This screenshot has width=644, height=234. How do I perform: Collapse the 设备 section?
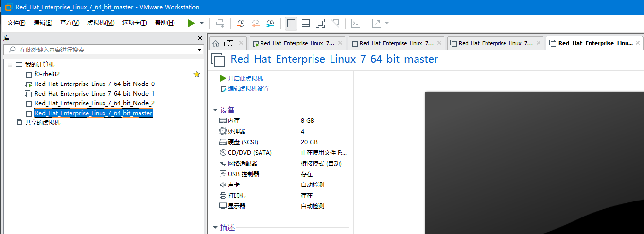coord(215,110)
